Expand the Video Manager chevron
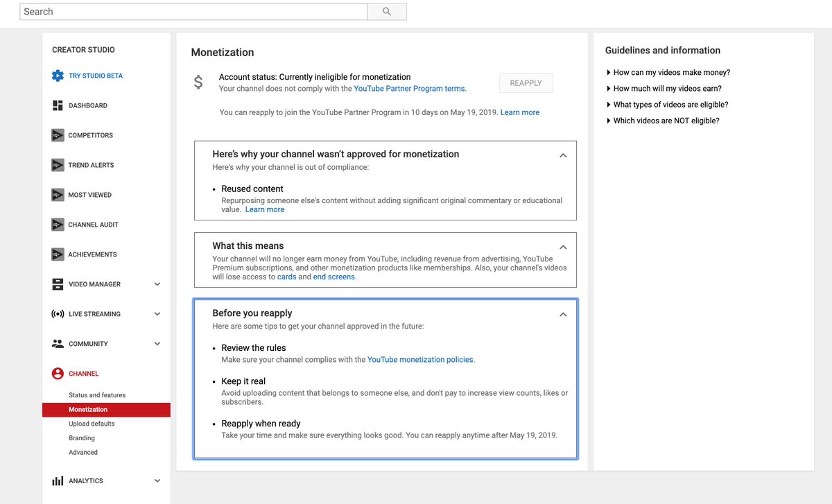Screen dimensions: 832x504 click(x=157, y=284)
